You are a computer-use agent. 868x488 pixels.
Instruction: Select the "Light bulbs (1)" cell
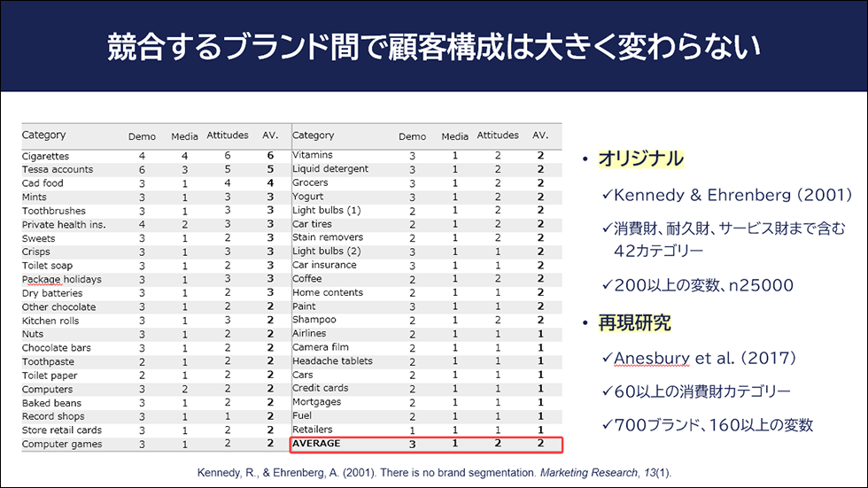click(x=327, y=210)
